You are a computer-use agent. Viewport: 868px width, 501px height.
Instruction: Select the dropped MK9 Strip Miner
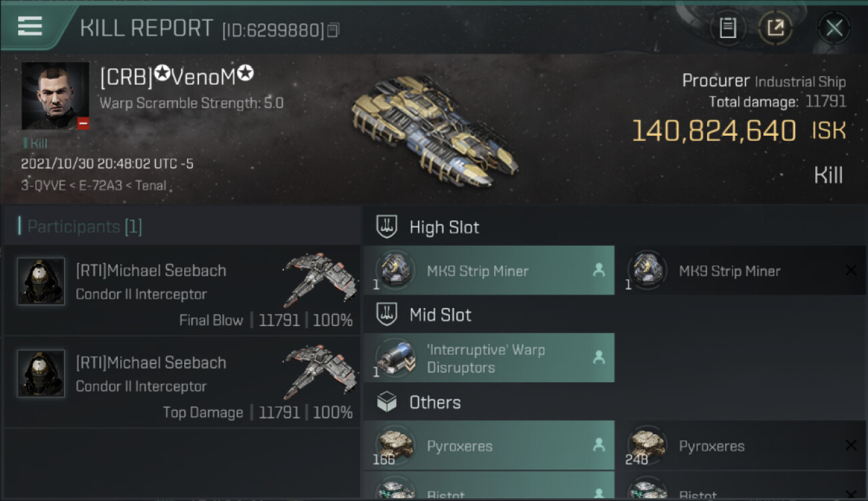489,271
